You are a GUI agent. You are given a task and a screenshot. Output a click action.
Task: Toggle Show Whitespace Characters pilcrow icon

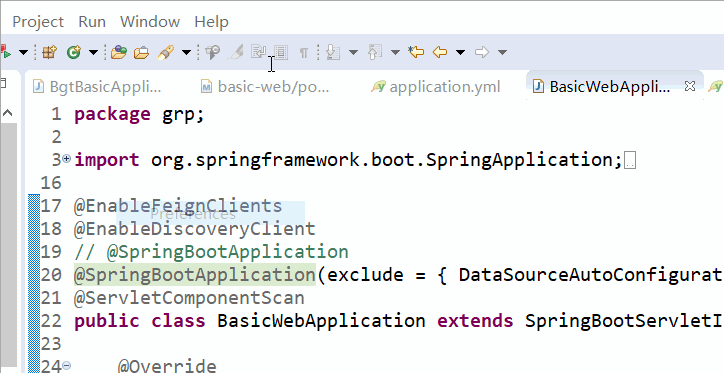pyautogui.click(x=303, y=53)
